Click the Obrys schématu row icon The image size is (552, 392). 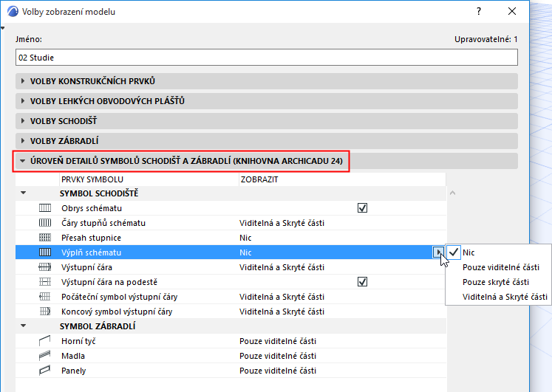click(45, 208)
